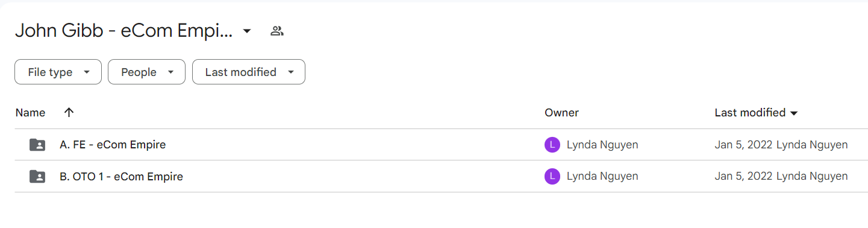Click Jan 5, 2022 date in second row
868x228 pixels.
743,177
